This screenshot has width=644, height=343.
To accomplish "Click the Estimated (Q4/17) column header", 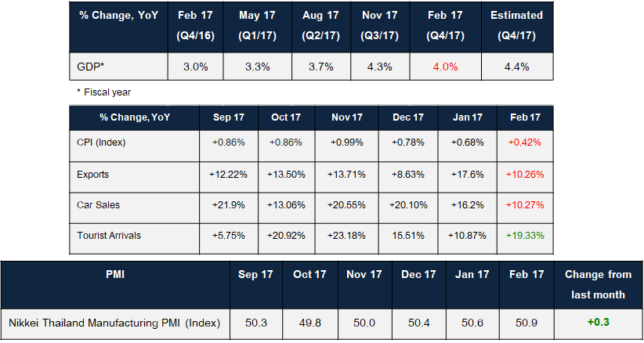I will [516, 26].
